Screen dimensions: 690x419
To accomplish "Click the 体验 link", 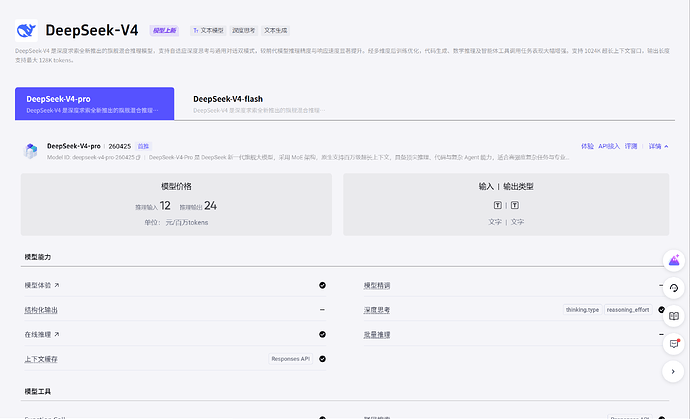I will point(587,146).
